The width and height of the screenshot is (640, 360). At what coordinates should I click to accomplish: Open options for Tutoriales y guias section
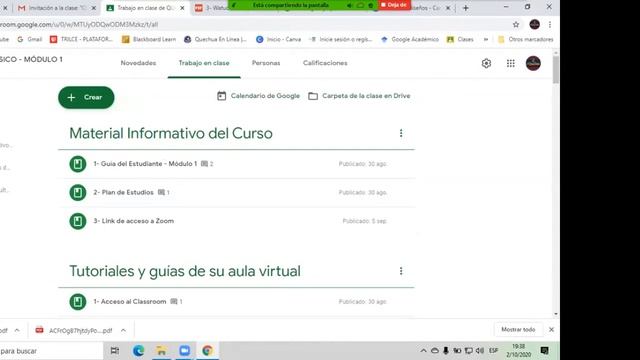401,271
